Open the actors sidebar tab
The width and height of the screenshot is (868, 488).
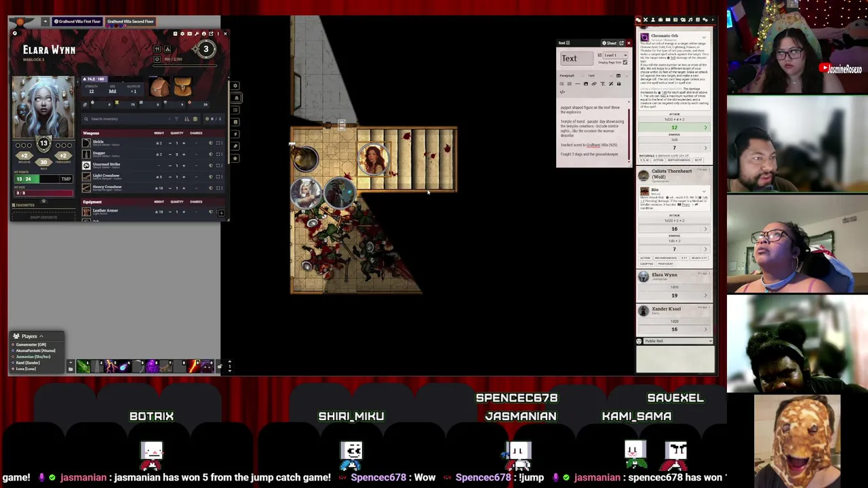pyautogui.click(x=653, y=20)
